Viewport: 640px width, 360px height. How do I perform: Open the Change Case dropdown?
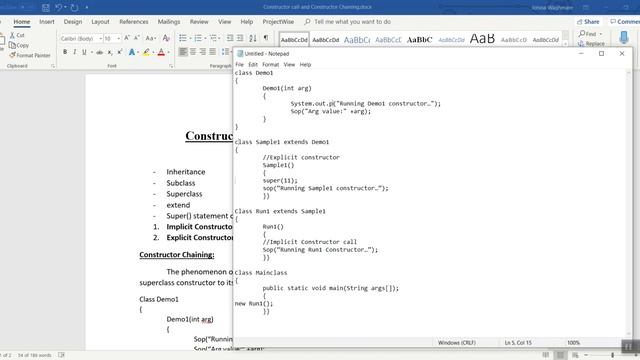pos(151,38)
